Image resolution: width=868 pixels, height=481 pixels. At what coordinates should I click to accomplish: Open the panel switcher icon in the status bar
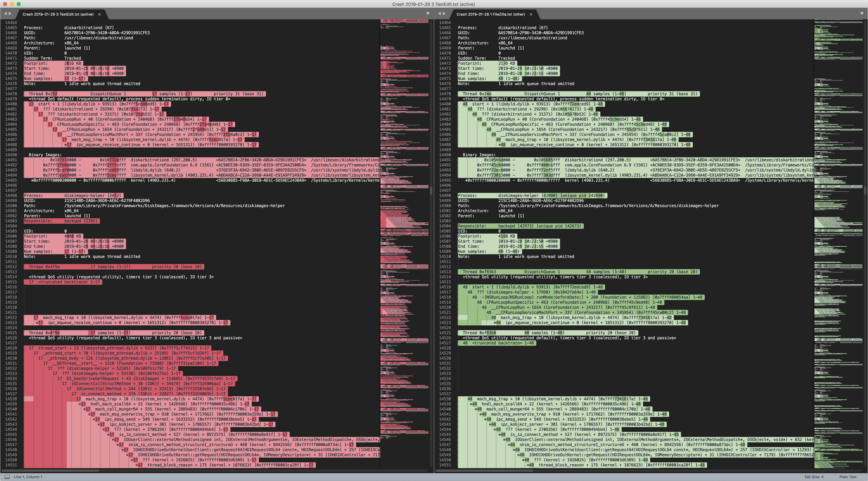7,477
